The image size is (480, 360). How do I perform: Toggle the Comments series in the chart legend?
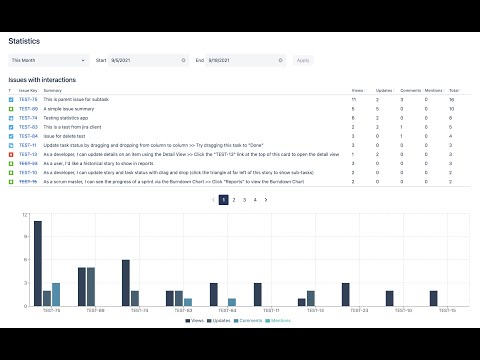tap(248, 321)
